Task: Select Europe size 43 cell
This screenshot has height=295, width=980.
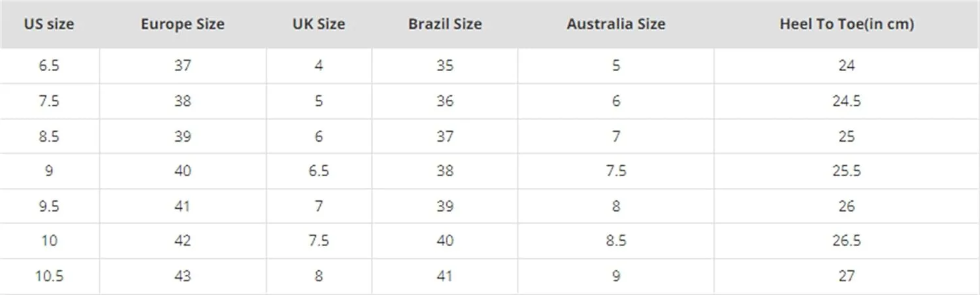Action: [x=183, y=276]
